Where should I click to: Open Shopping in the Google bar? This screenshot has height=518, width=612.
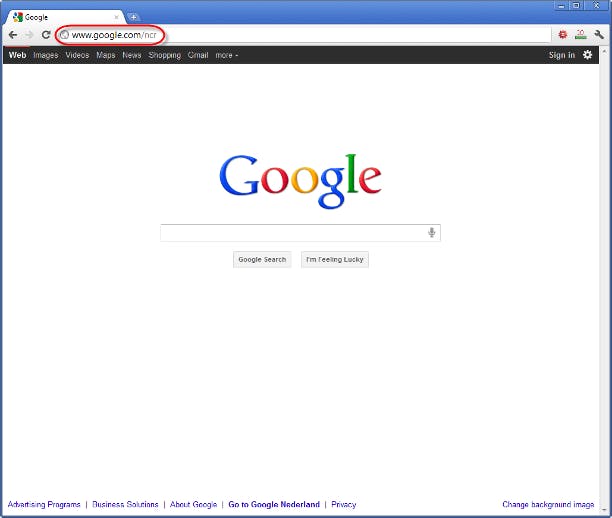pos(165,55)
